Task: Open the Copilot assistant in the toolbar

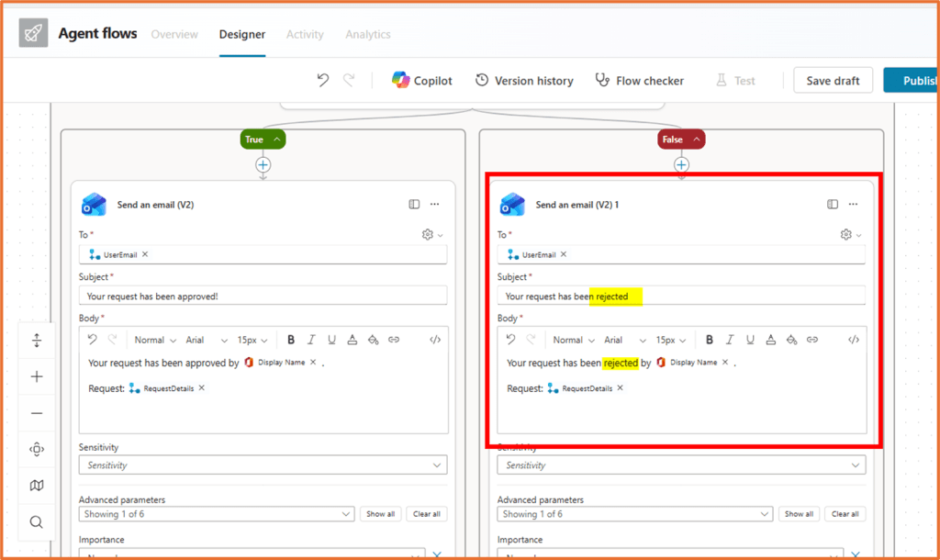Action: [x=421, y=80]
